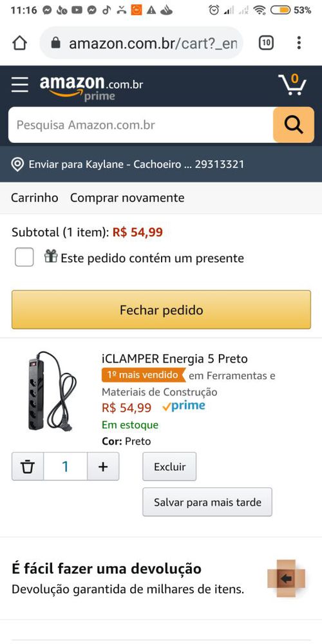Focus the Pesquisa Amazon.com.br search field

pos(141,125)
